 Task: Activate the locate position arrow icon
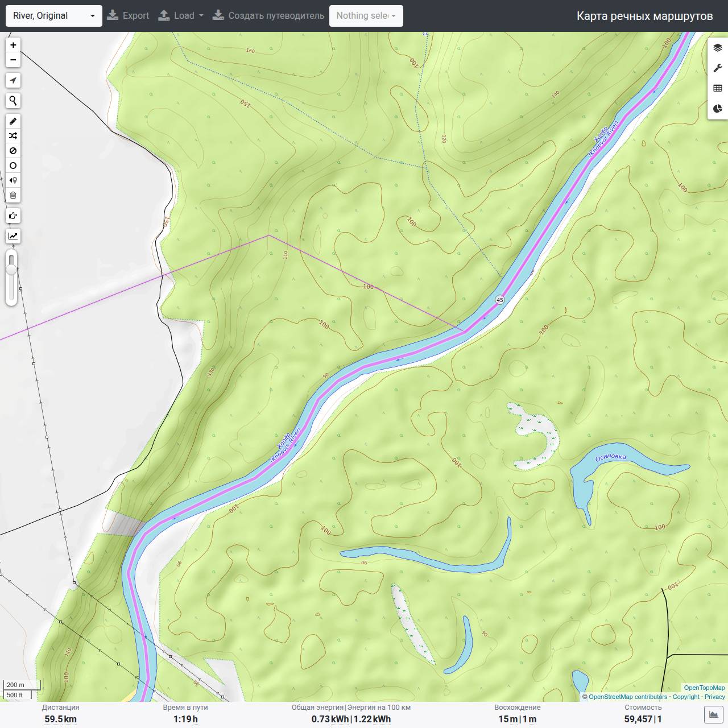point(13,80)
